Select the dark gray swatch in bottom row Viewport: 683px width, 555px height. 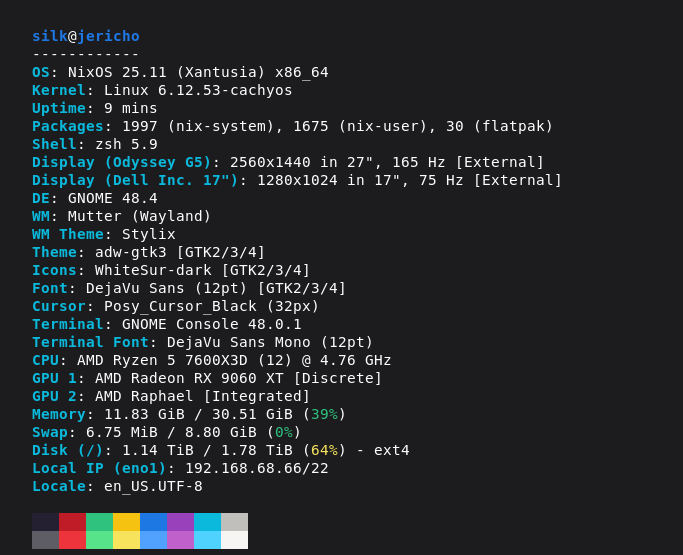(x=45, y=540)
